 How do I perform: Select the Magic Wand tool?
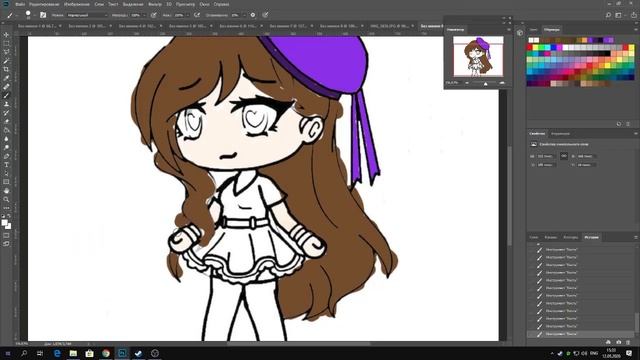(x=6, y=61)
